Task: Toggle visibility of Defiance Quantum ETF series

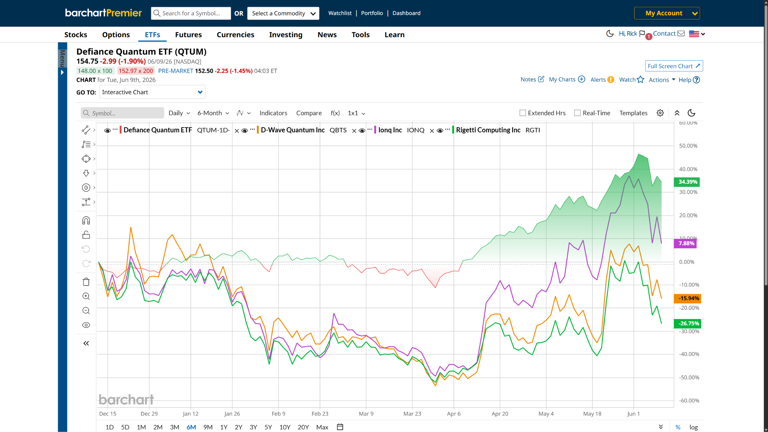Action: (x=107, y=130)
